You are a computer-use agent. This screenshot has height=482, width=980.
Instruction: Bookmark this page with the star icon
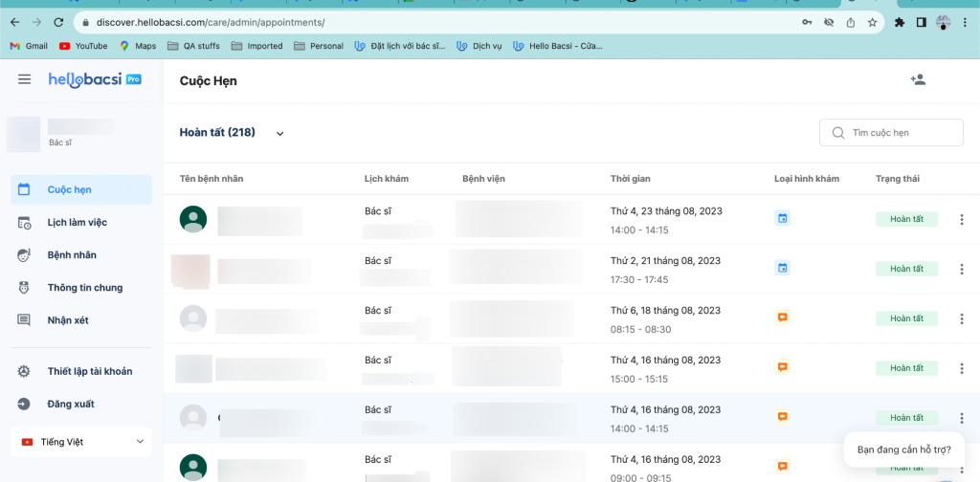point(872,22)
